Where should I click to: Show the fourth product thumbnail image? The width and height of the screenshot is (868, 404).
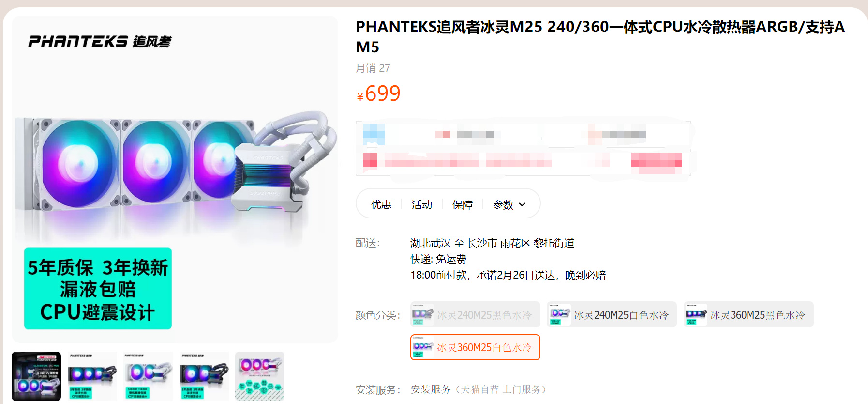pos(204,376)
